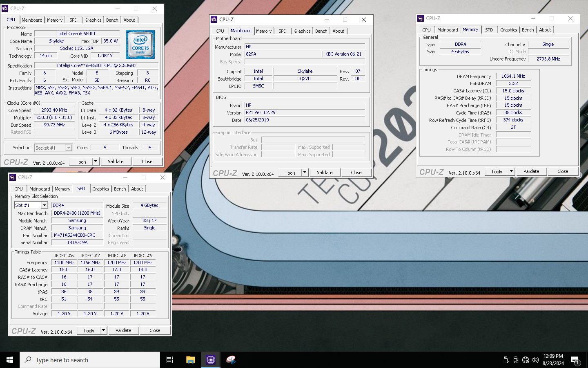Switch to Bench tab in CPU window
This screenshot has width=588, height=368.
coord(112,20)
